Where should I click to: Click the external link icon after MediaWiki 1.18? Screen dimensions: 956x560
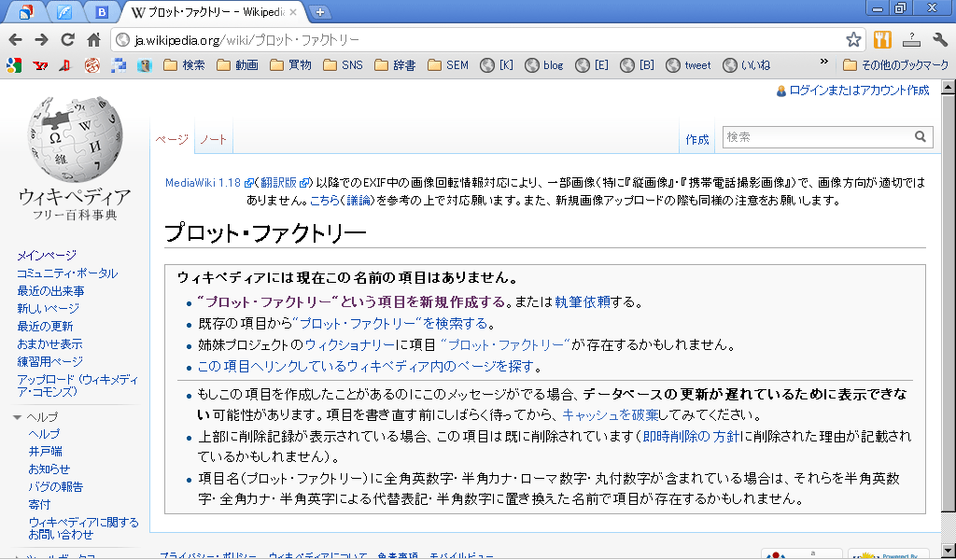(248, 183)
